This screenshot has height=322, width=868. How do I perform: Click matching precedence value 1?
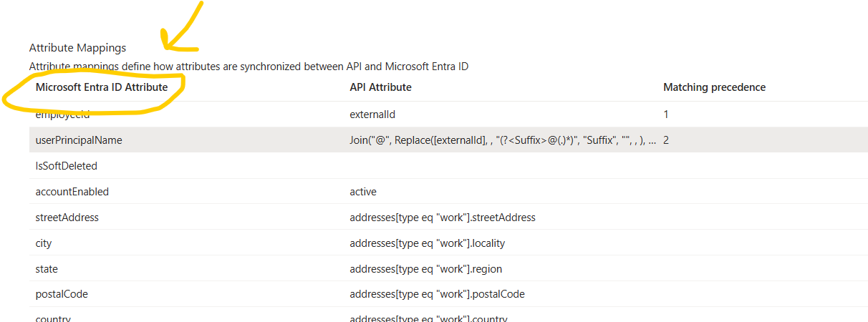666,114
